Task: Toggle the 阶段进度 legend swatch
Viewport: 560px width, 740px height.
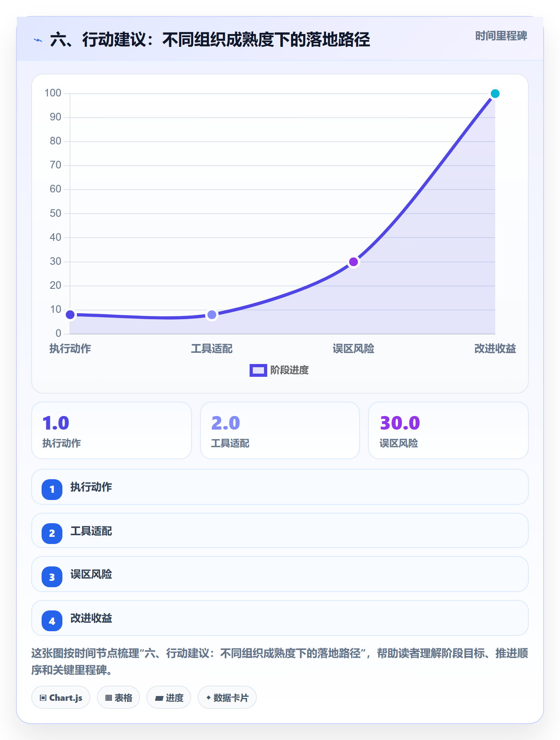Action: pos(258,370)
